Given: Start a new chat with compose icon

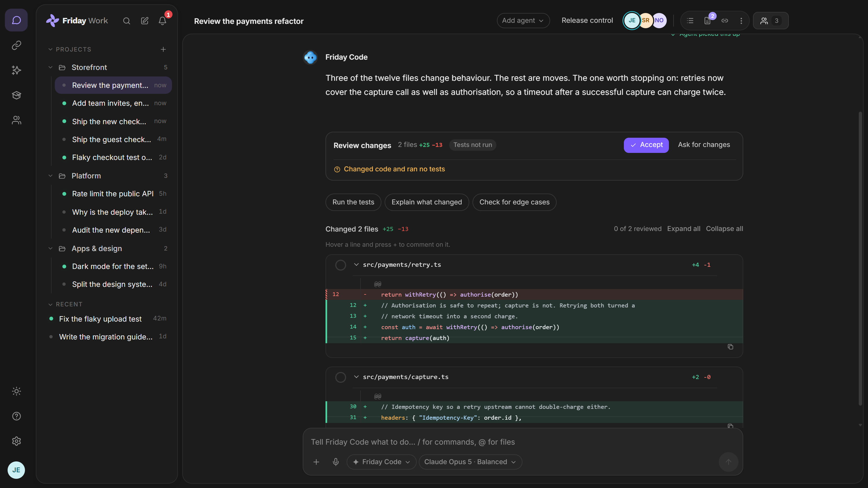Looking at the screenshot, I should (x=145, y=21).
